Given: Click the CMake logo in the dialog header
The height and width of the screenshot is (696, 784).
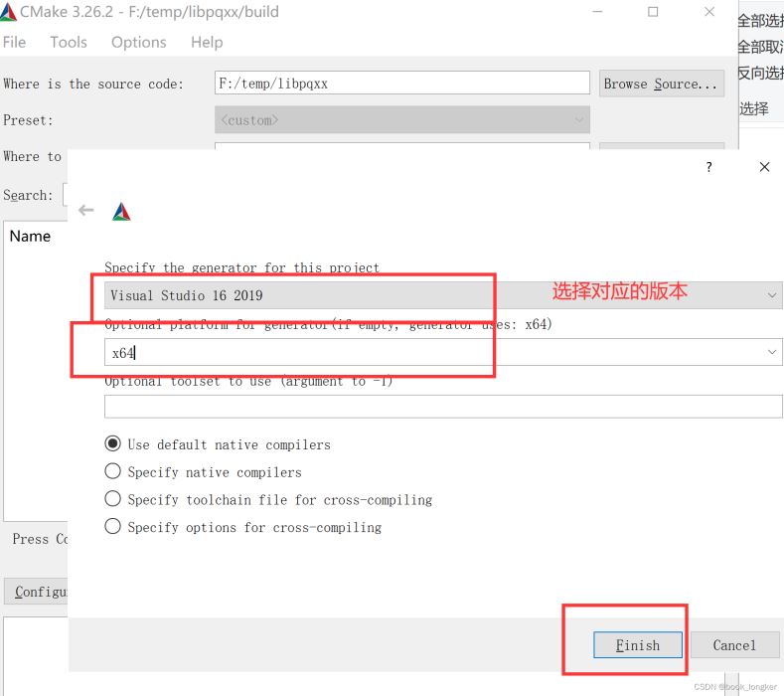Looking at the screenshot, I should (121, 211).
